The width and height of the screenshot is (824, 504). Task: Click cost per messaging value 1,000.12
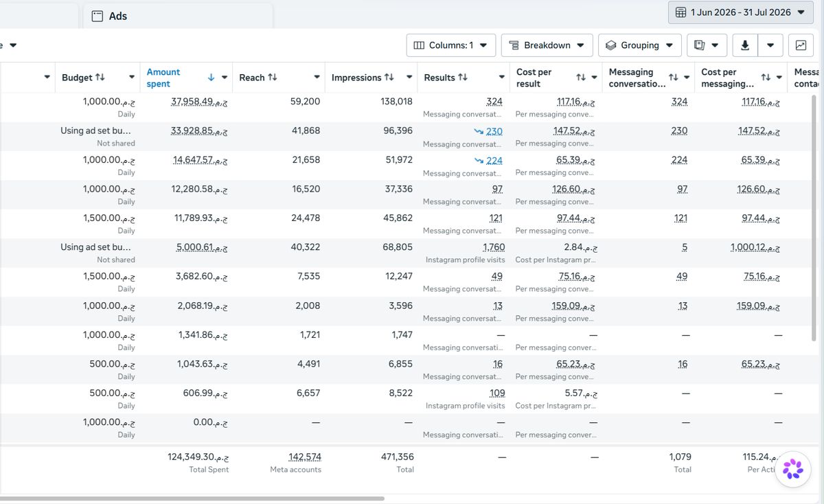click(x=755, y=247)
